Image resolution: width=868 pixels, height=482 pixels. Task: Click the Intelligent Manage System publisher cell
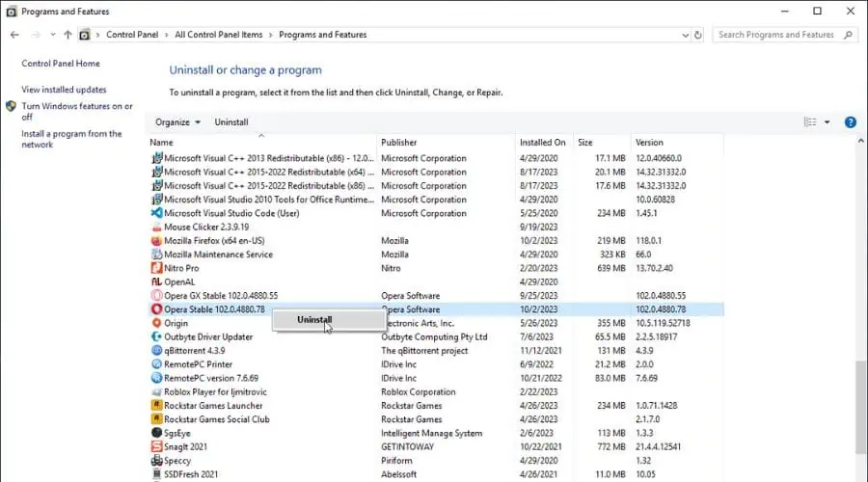tap(431, 433)
